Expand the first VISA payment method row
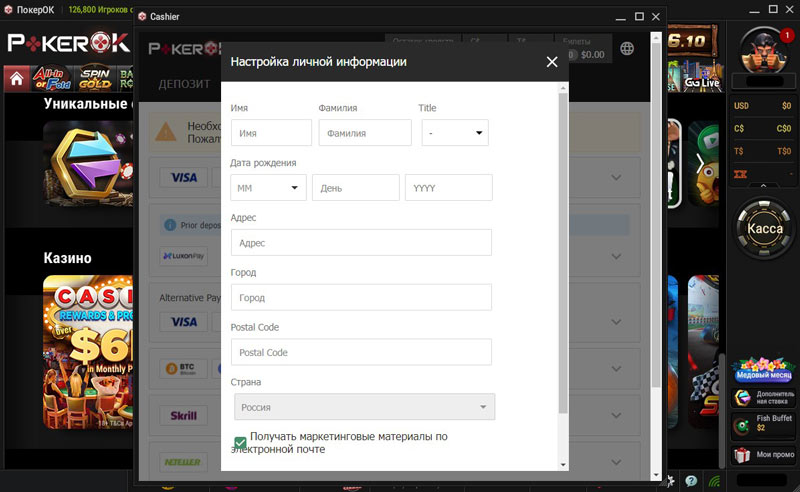 tap(616, 177)
